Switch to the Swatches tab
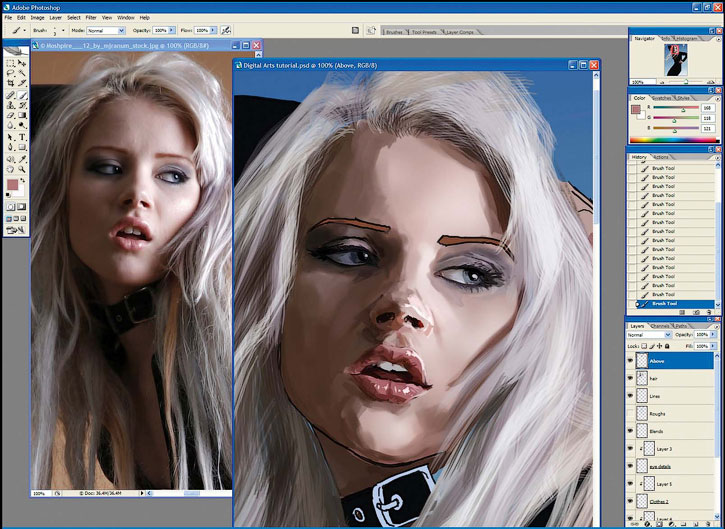This screenshot has height=529, width=725. [x=661, y=98]
